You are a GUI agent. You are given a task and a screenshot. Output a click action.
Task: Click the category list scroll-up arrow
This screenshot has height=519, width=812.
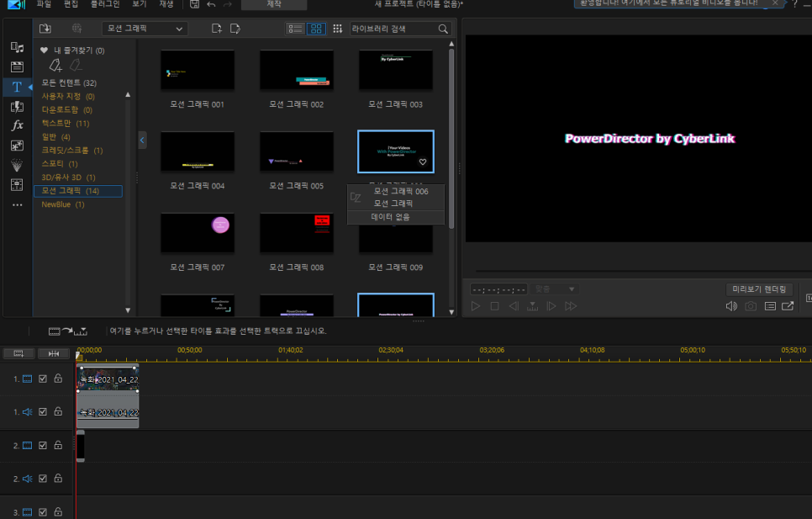(128, 95)
